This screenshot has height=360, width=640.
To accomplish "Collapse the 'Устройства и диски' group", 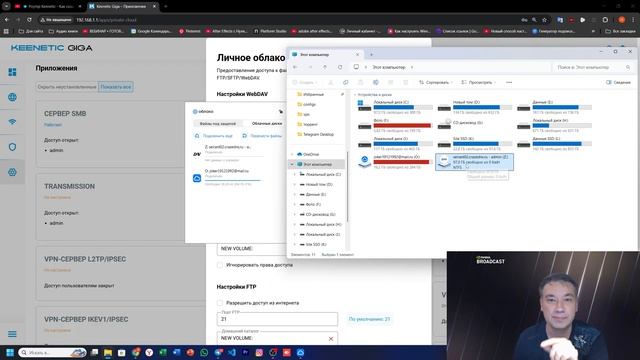I will [355, 94].
